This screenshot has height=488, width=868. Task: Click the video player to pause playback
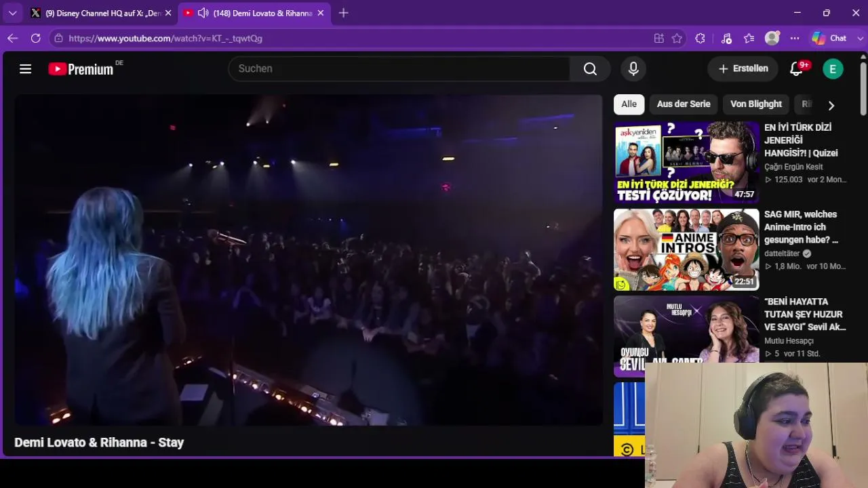309,260
